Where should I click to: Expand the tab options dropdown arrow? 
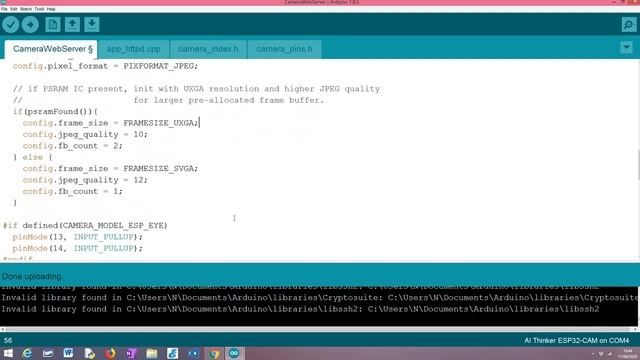(x=627, y=48)
